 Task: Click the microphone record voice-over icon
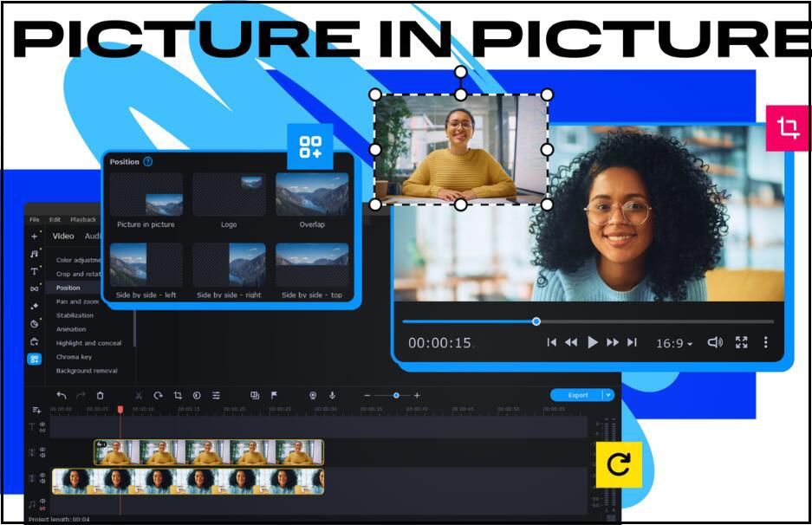point(332,395)
